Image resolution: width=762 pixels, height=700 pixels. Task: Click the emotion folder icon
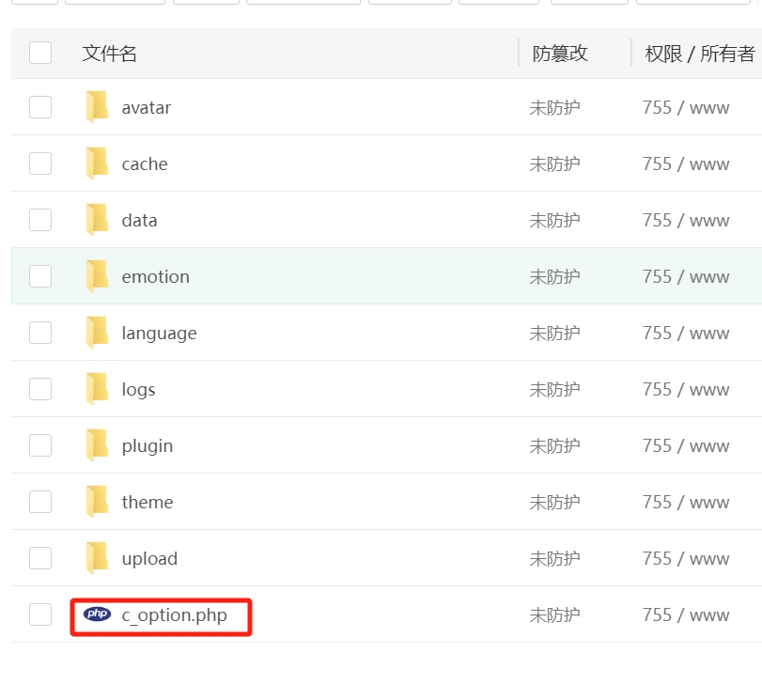pyautogui.click(x=97, y=276)
